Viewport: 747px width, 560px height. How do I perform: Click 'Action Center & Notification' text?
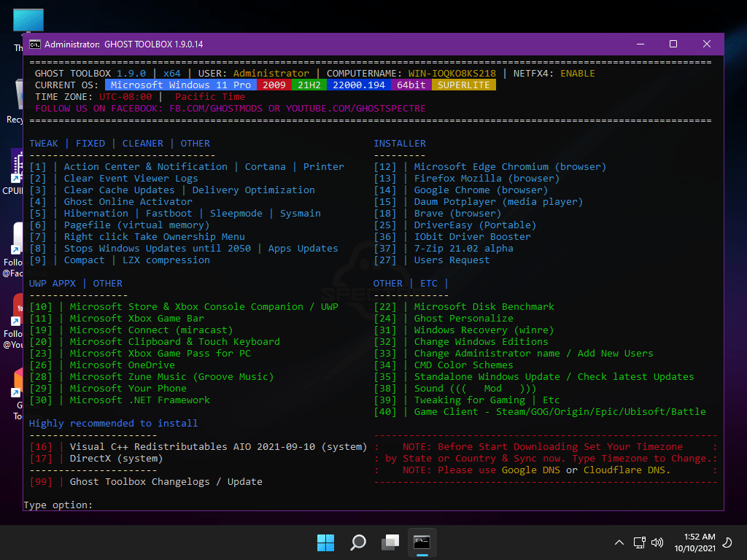[146, 167]
